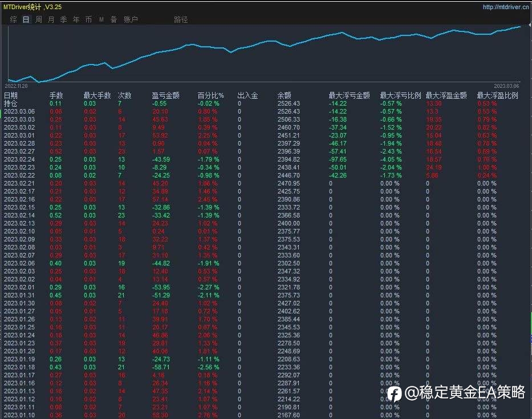Click the MTDriver统计 V3.25 title
The height and width of the screenshot is (419, 532).
33,7
